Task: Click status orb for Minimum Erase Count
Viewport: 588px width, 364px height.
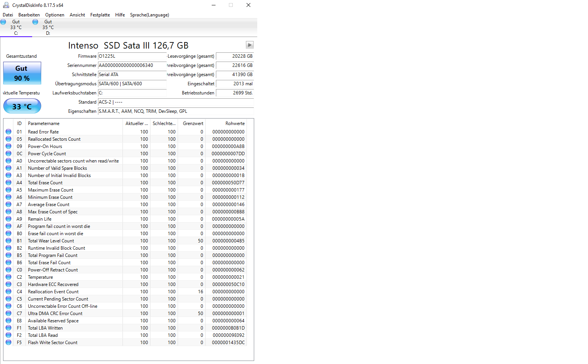Action: 8,197
